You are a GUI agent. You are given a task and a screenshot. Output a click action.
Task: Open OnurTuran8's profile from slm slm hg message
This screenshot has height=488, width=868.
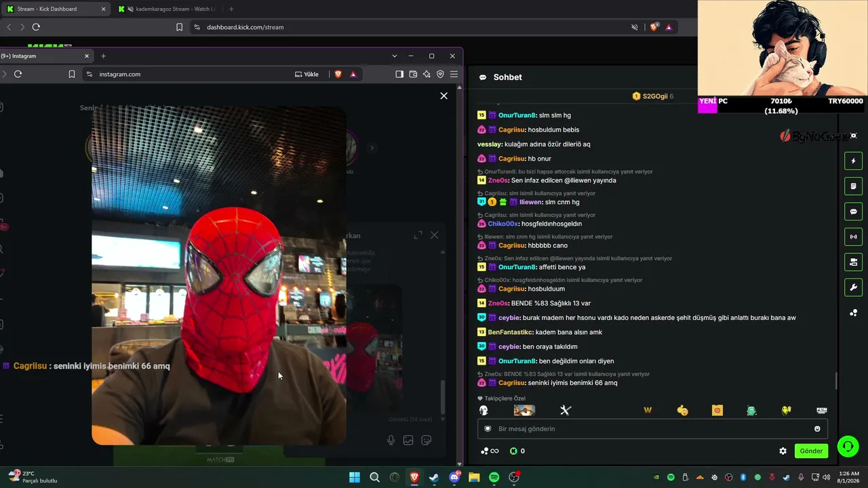click(517, 115)
